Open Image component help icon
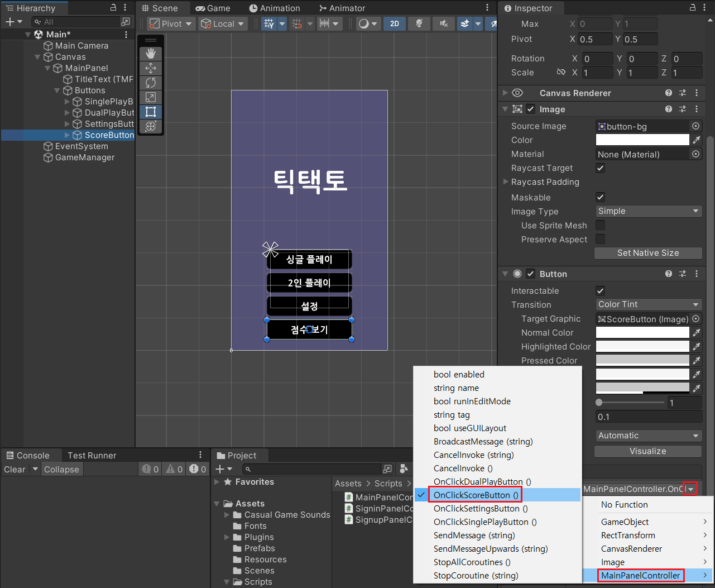The image size is (715, 588). [x=669, y=109]
